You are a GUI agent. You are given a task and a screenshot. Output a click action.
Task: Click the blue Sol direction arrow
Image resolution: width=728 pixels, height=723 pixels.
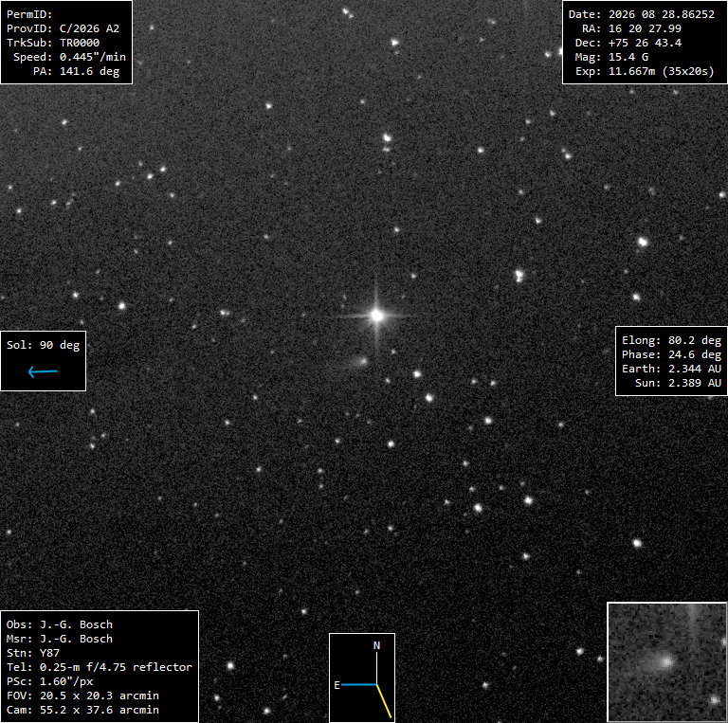pyautogui.click(x=43, y=371)
